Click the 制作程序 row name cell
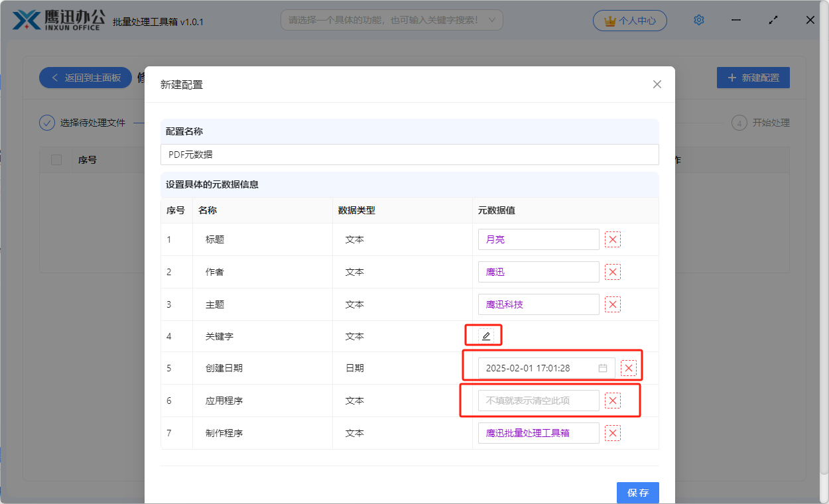This screenshot has width=829, height=504. pyautogui.click(x=263, y=433)
